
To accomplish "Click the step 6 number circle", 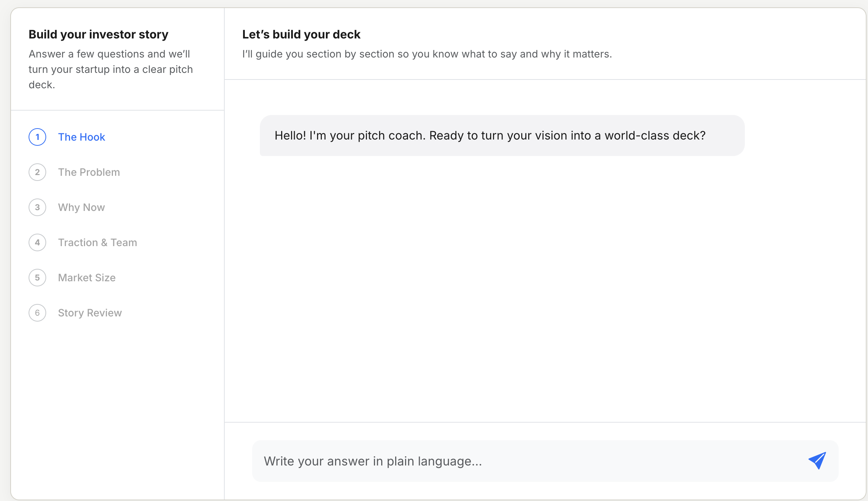I will click(x=37, y=313).
